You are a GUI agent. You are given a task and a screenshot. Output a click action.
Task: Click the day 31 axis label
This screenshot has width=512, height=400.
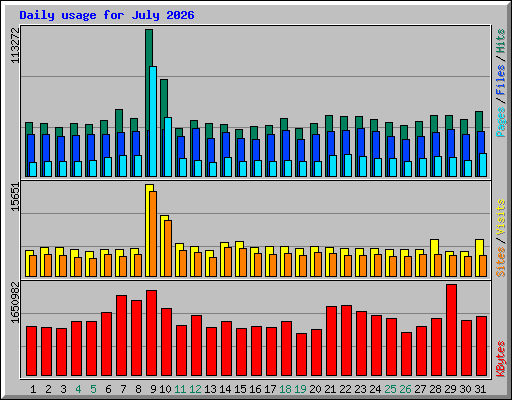pos(480,389)
